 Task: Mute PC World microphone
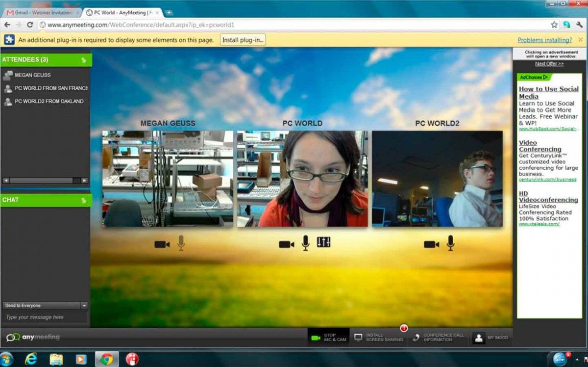[305, 243]
